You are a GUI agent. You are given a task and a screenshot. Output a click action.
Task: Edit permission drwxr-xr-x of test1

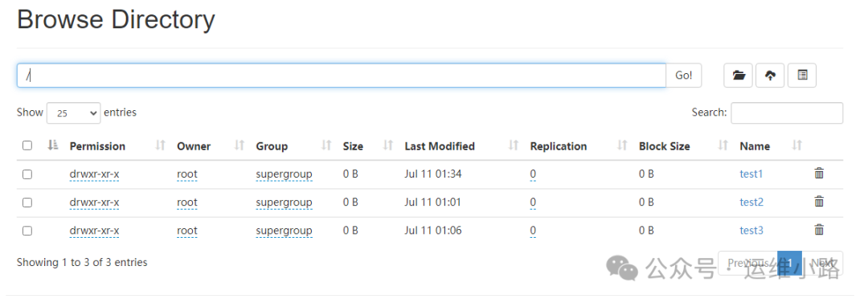94,174
